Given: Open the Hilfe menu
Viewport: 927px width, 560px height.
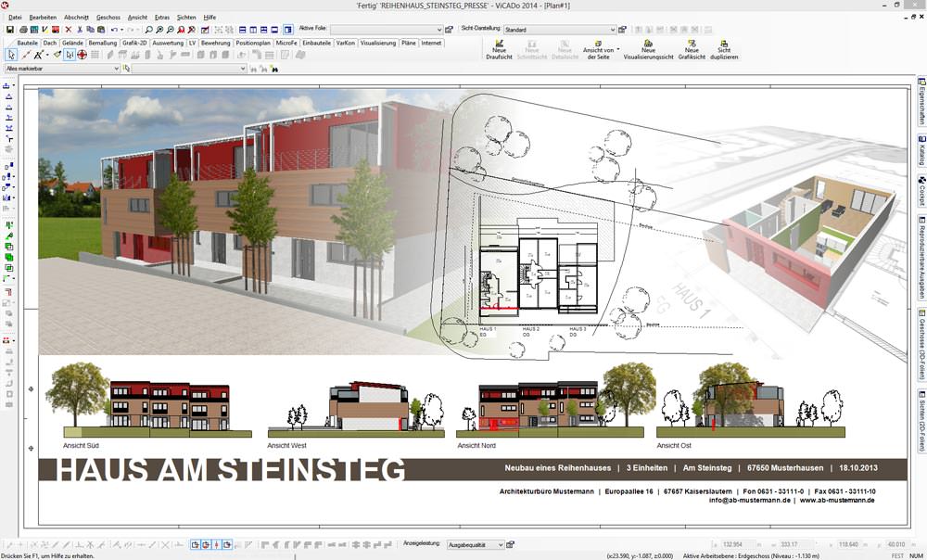Looking at the screenshot, I should click(210, 17).
